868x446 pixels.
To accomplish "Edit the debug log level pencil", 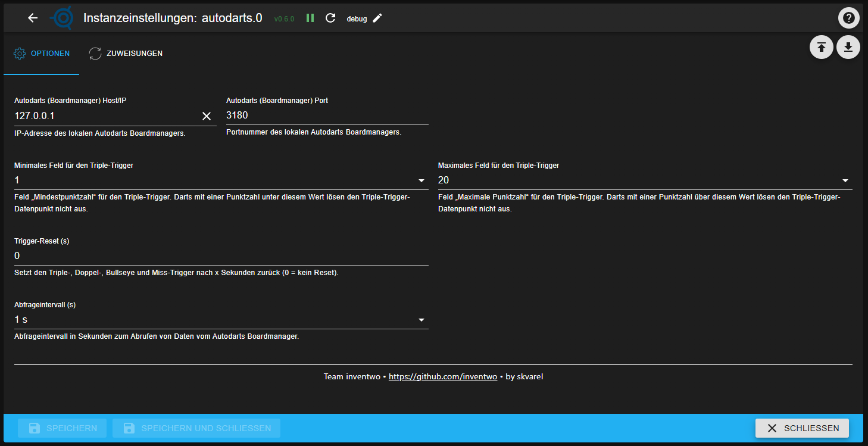I will (x=377, y=18).
